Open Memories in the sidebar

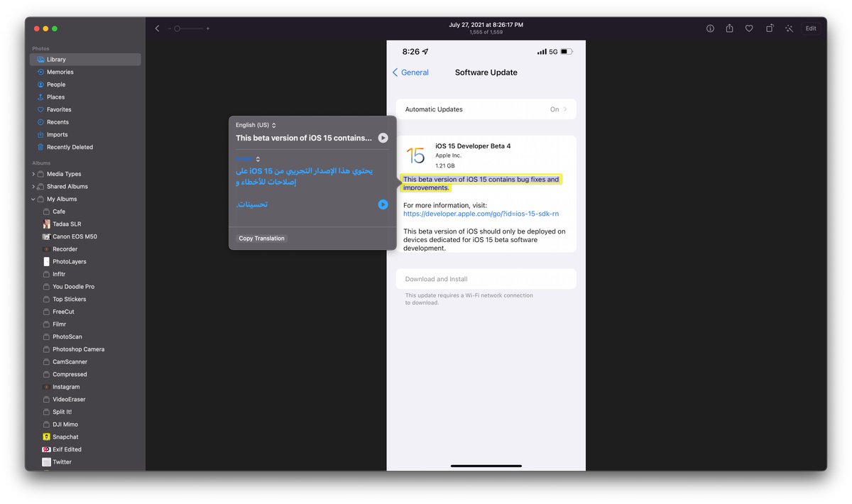(85, 72)
